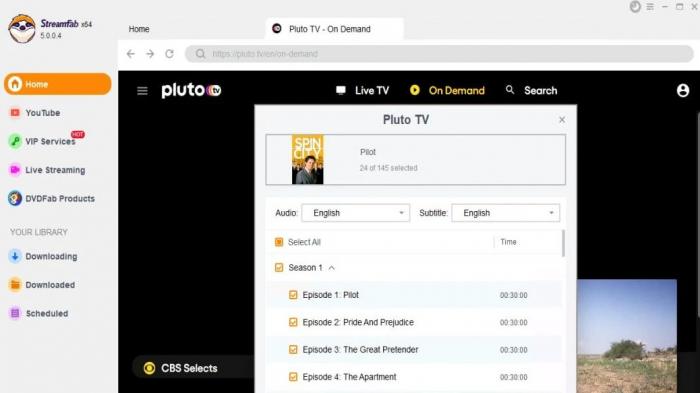Screen dimensions: 700x393
Task: Click the title bar theme/clock icon
Action: [635, 7]
